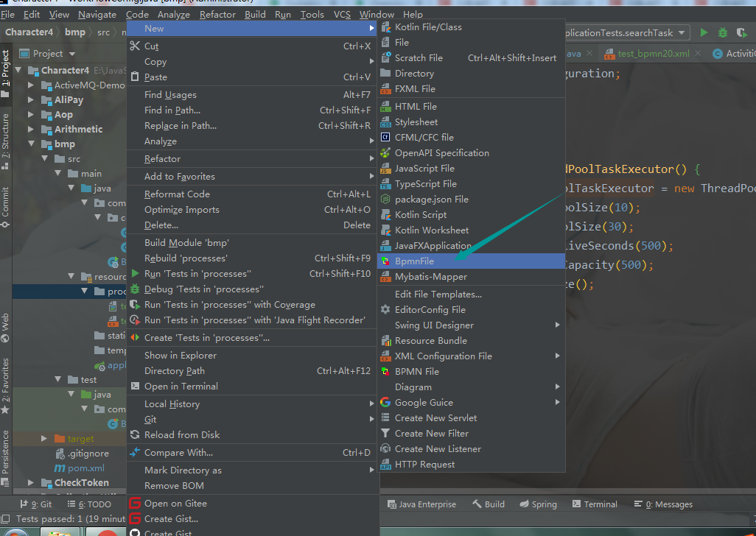Open the Terminal tool window
The height and width of the screenshot is (536, 756).
(595, 504)
